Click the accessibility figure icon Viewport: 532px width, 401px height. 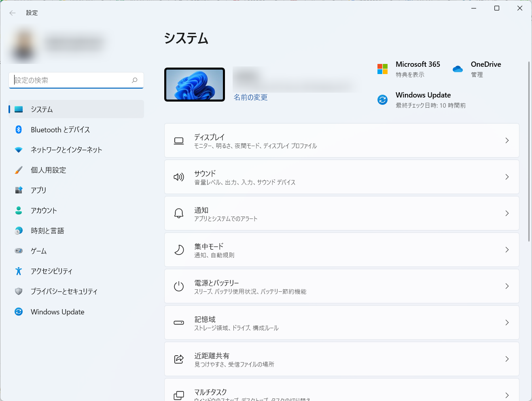pos(19,271)
